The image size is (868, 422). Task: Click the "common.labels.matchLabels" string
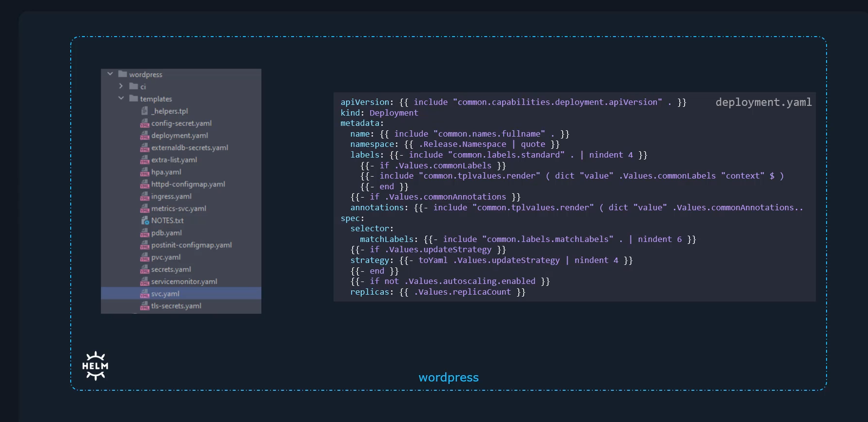click(x=548, y=239)
